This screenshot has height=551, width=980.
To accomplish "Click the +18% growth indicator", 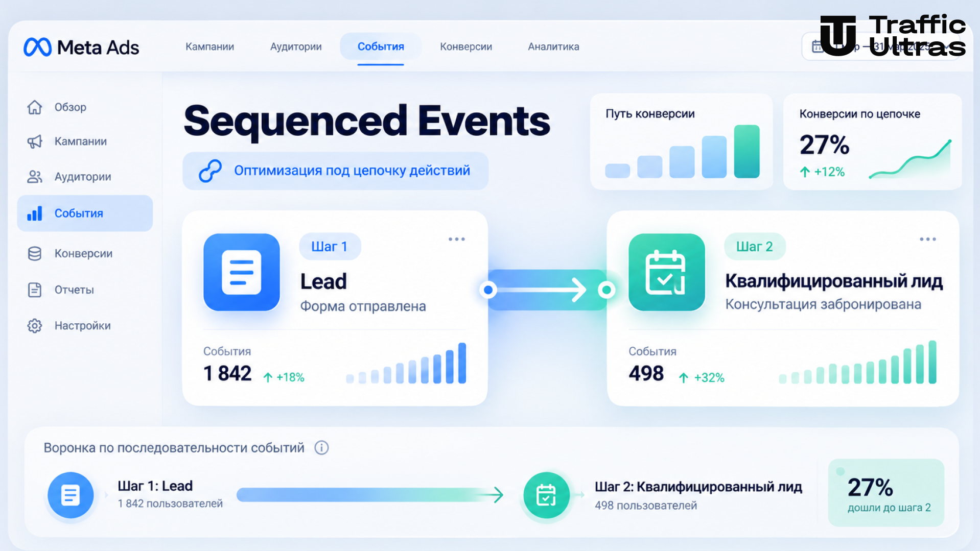I will 284,377.
